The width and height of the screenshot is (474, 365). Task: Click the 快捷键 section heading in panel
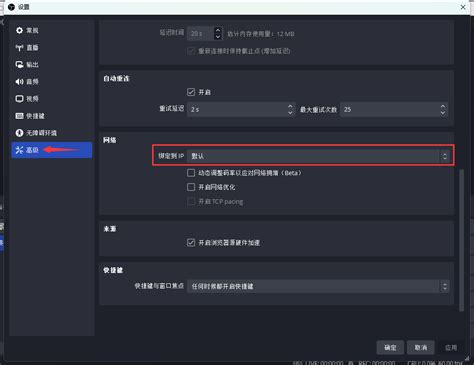pyautogui.click(x=113, y=270)
